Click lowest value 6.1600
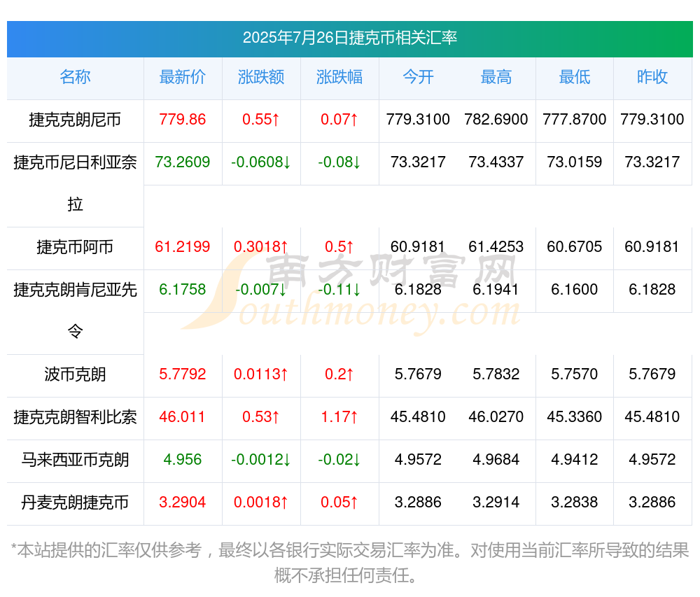Image resolution: width=700 pixels, height=597 pixels. (x=575, y=290)
